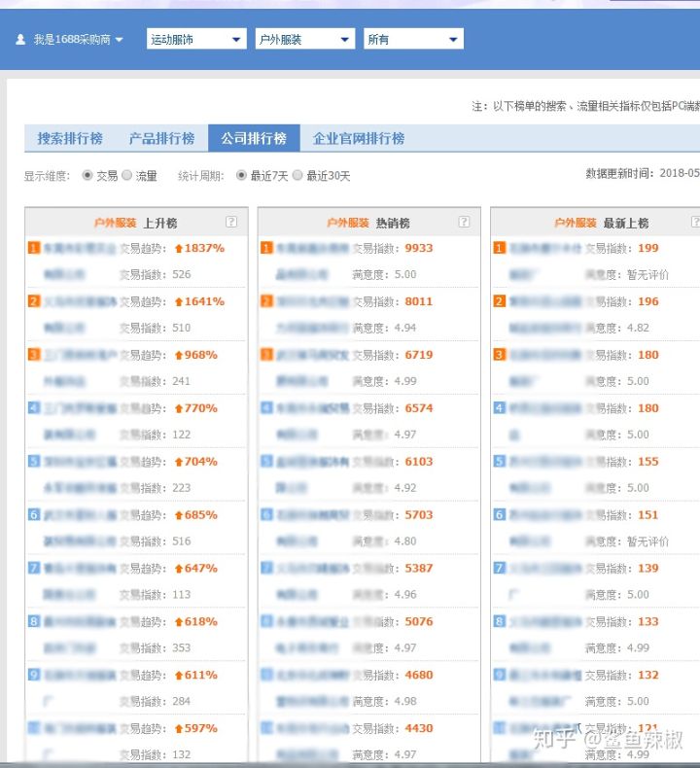Click the 6574 trade index value
700x768 pixels.
(x=419, y=408)
